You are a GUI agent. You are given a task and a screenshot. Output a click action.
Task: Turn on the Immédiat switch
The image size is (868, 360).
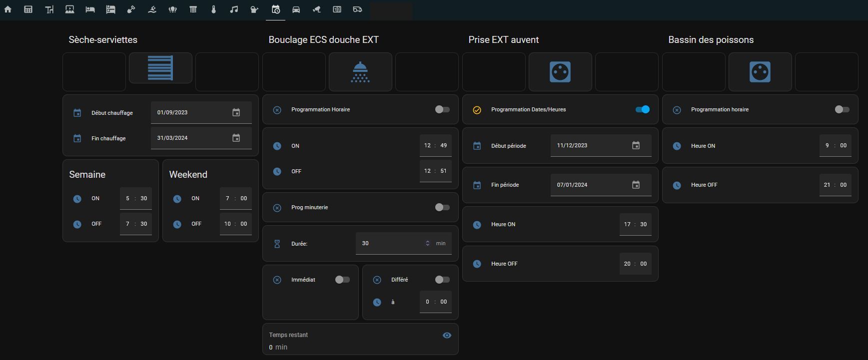click(x=342, y=280)
